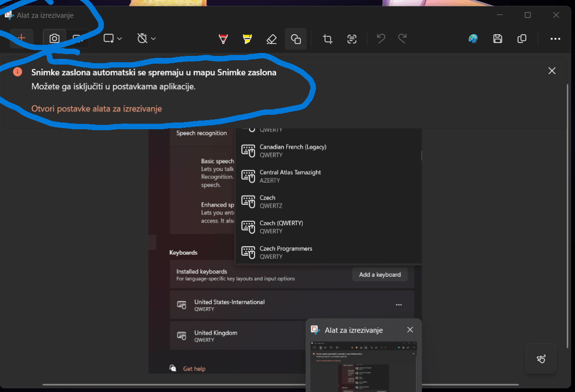Image resolution: width=575 pixels, height=392 pixels.
Task: Maximize the Alat za izrezivanje window
Action: pyautogui.click(x=528, y=15)
